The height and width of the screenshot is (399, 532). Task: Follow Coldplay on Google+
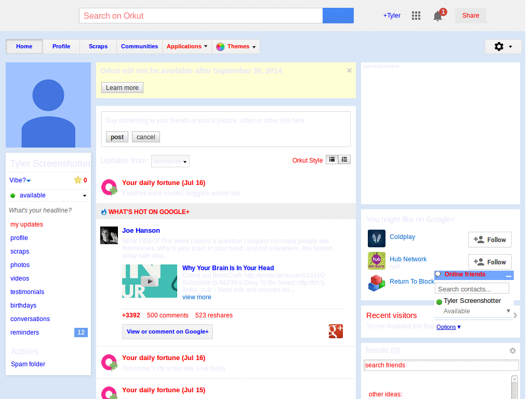pyautogui.click(x=489, y=240)
